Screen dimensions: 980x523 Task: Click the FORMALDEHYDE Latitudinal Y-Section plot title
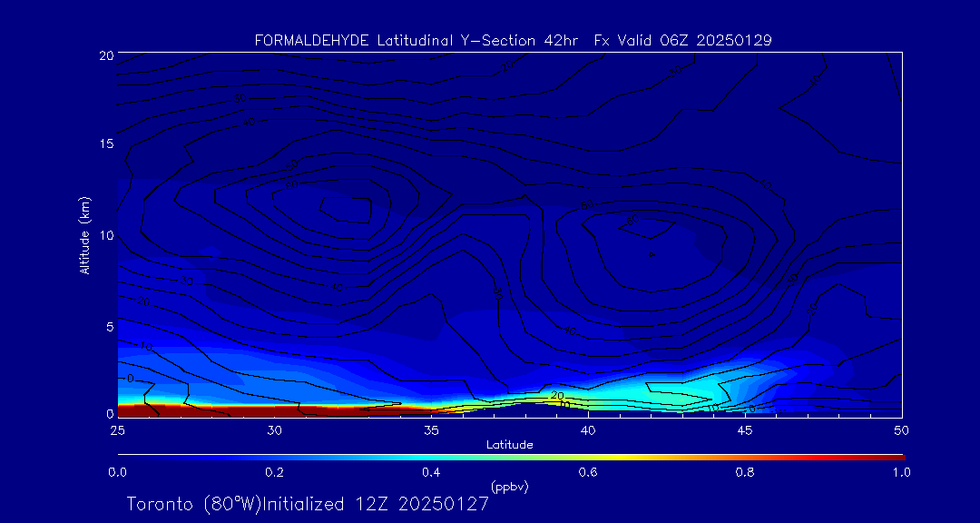513,41
